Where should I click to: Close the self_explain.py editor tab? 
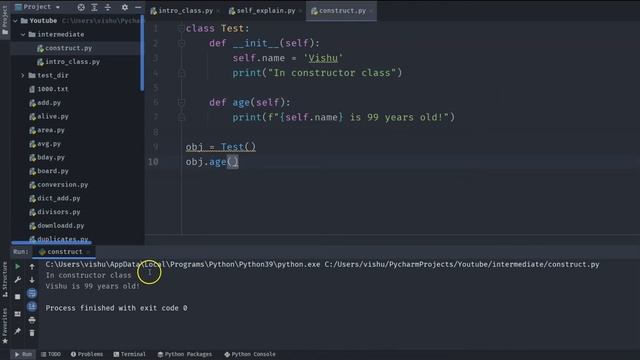301,11
